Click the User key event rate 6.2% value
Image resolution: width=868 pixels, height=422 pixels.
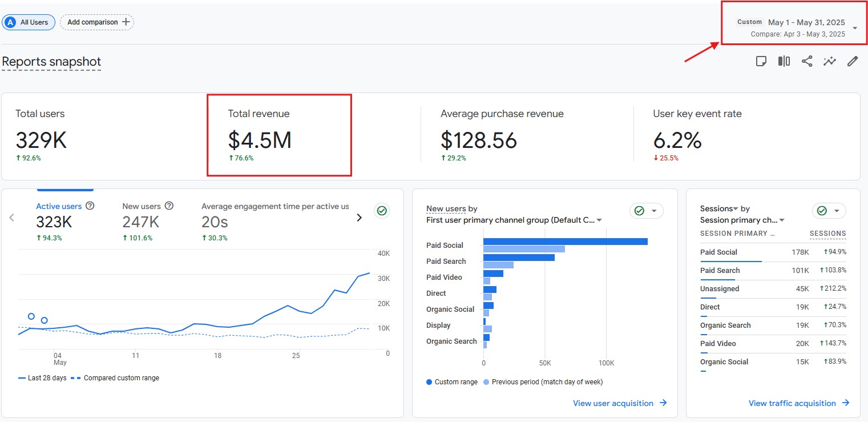click(x=677, y=140)
